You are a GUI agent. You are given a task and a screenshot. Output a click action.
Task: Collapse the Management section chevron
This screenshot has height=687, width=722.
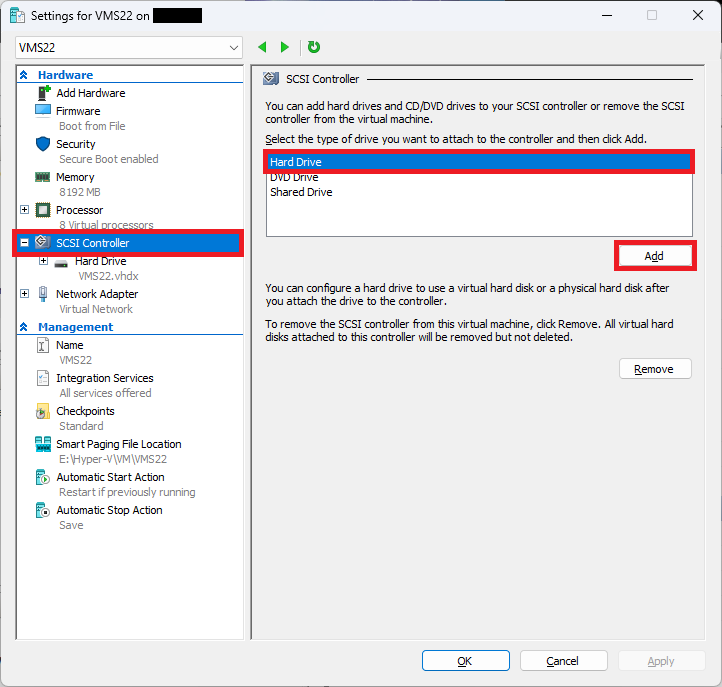24,326
